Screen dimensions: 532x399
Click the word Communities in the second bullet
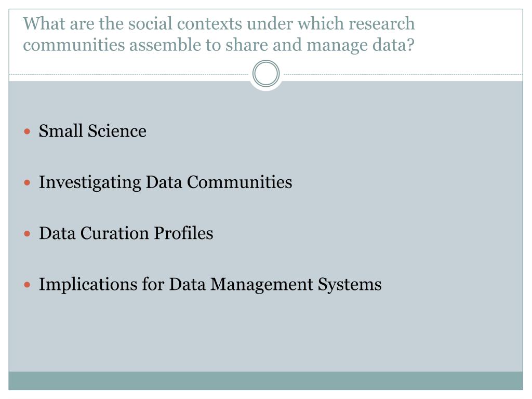(240, 182)
